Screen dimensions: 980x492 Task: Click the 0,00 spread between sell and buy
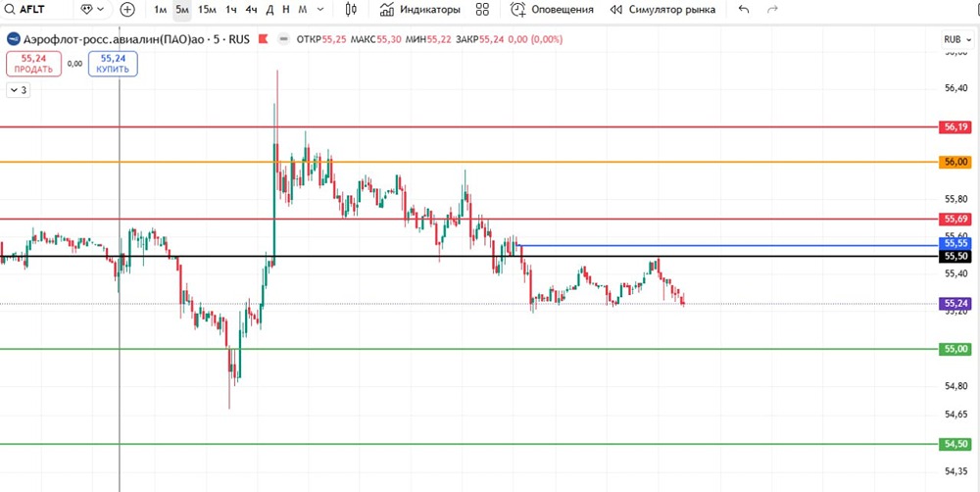(75, 64)
